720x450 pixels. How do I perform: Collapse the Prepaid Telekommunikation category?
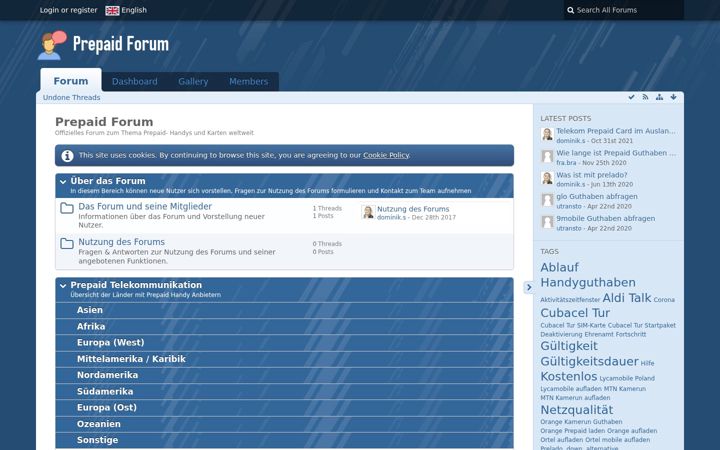tap(63, 286)
